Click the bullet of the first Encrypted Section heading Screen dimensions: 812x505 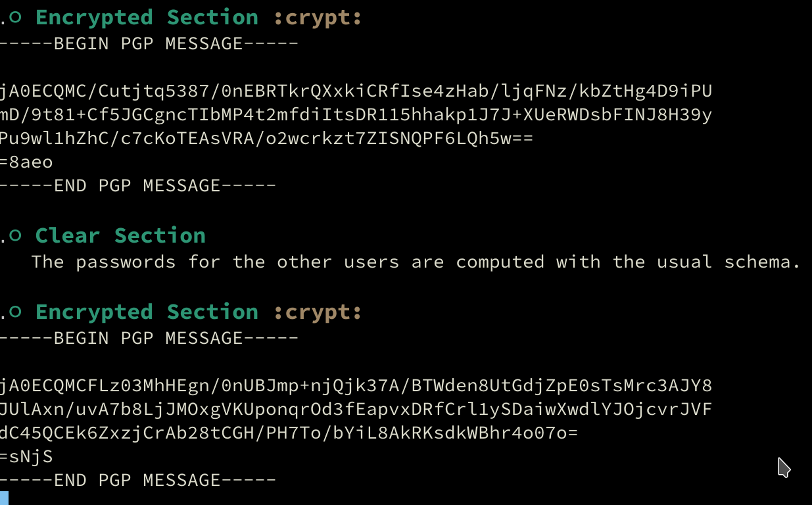coord(16,18)
